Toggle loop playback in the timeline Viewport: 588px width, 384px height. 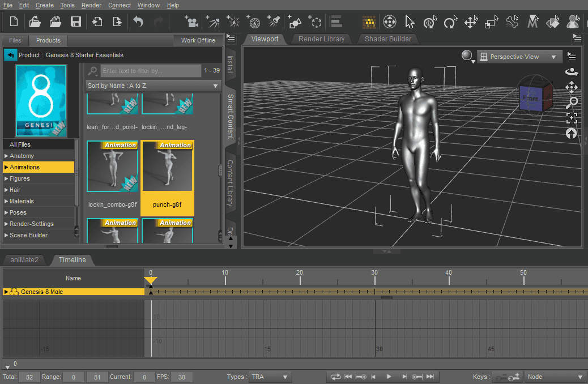pos(335,376)
